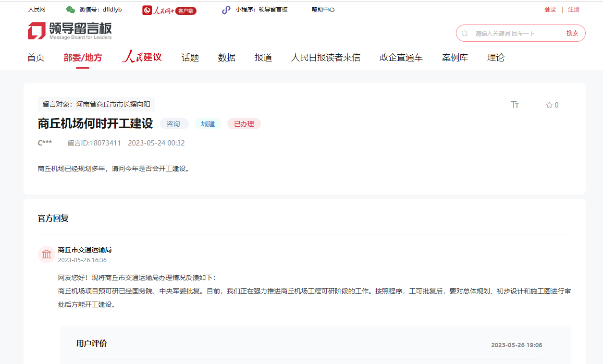Click 留言ID:18073411 text
This screenshot has width=603, height=364.
click(94, 143)
